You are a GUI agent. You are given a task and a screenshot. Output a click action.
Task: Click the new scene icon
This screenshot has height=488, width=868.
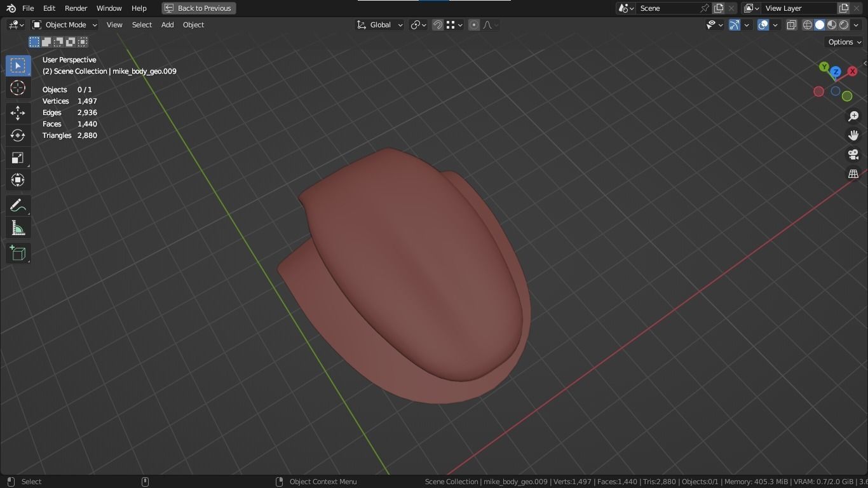pyautogui.click(x=719, y=8)
